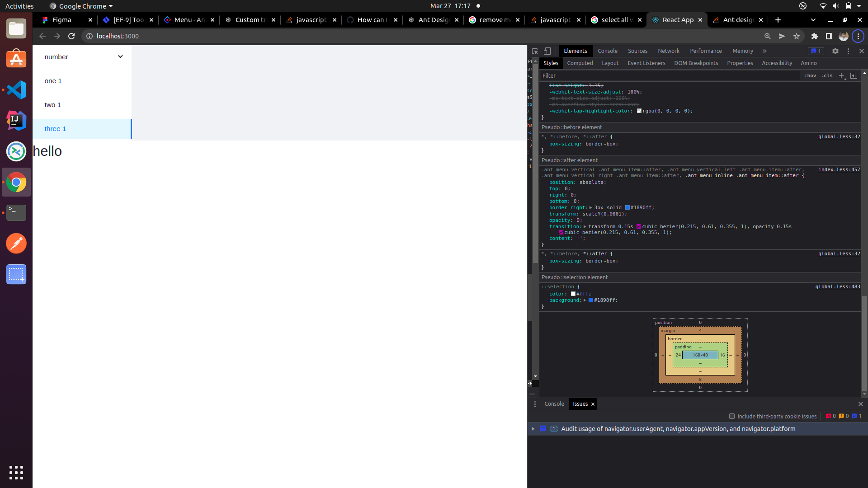Bookmark this page with the star icon
This screenshot has width=868, height=488.
coord(797,36)
